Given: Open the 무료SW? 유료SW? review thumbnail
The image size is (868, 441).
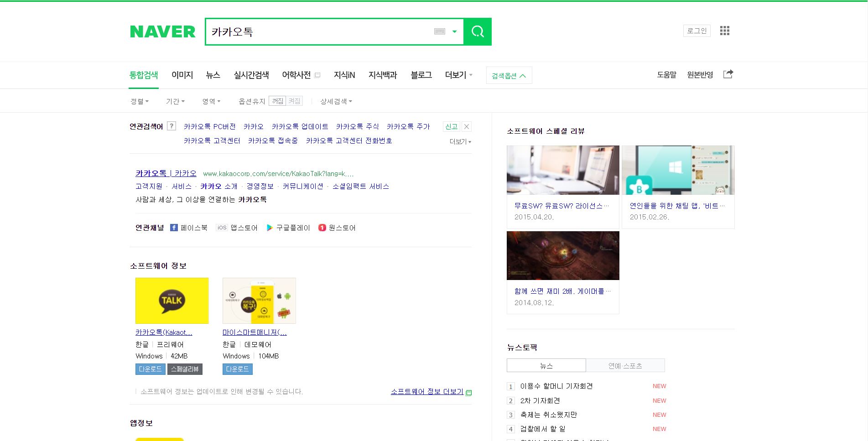Looking at the screenshot, I should coord(563,170).
